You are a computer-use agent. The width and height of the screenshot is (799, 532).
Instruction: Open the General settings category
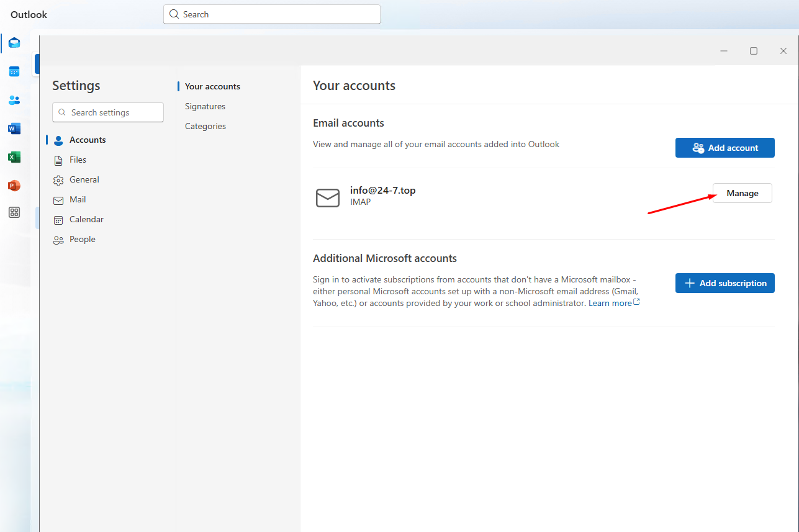(x=84, y=179)
